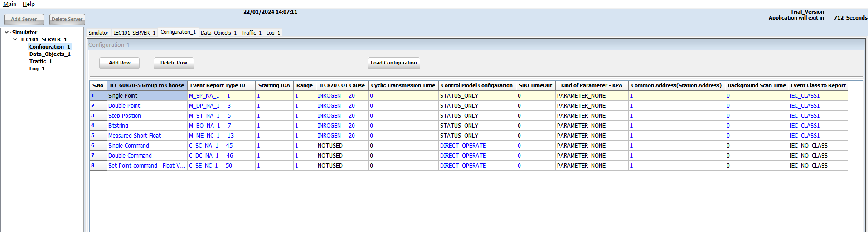Viewport: 868px width, 232px height.
Task: Click the Add Row button
Action: pos(120,63)
